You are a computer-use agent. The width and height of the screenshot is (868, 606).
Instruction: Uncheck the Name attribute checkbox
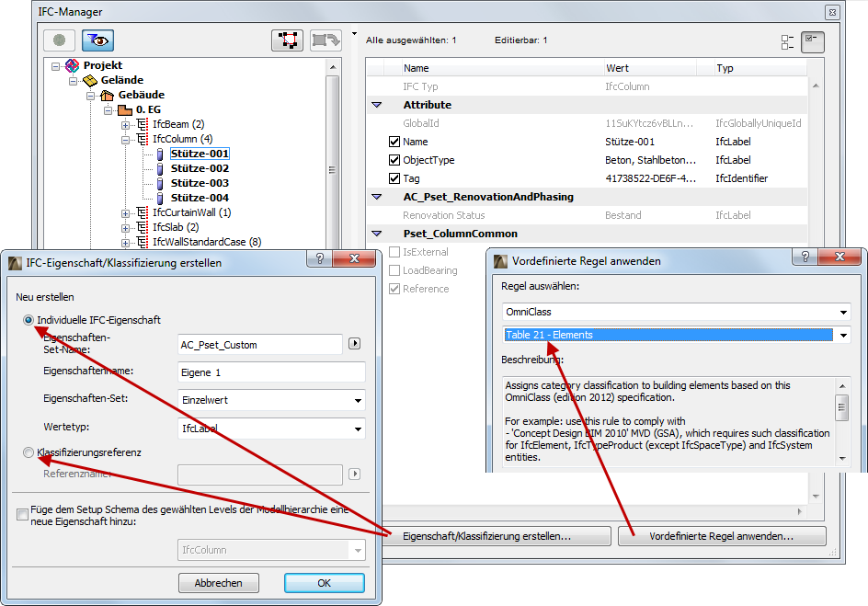coord(394,142)
